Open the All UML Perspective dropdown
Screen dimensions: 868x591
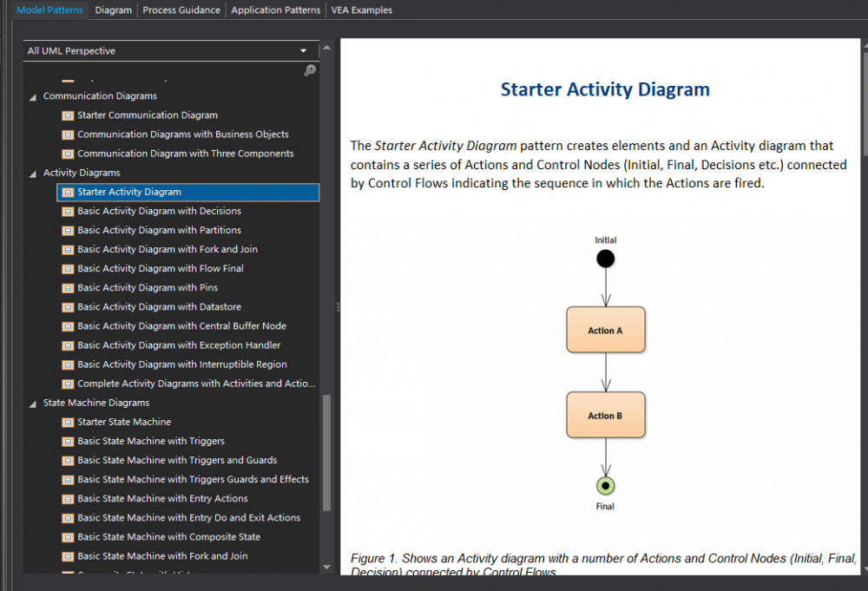303,51
